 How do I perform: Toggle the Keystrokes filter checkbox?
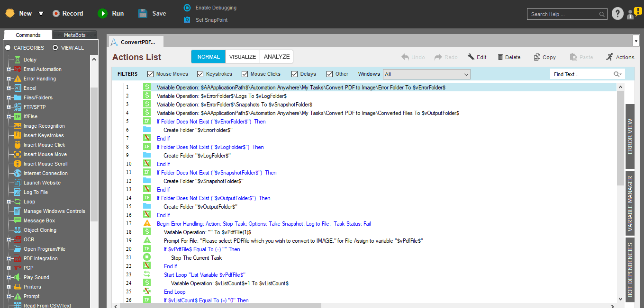(200, 74)
